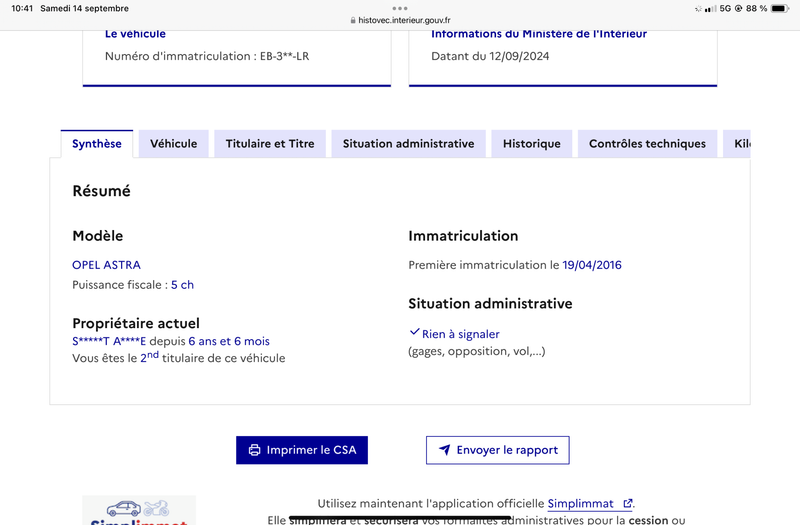Open the Synthèse tab
Image resolution: width=800 pixels, height=525 pixels.
coord(97,144)
